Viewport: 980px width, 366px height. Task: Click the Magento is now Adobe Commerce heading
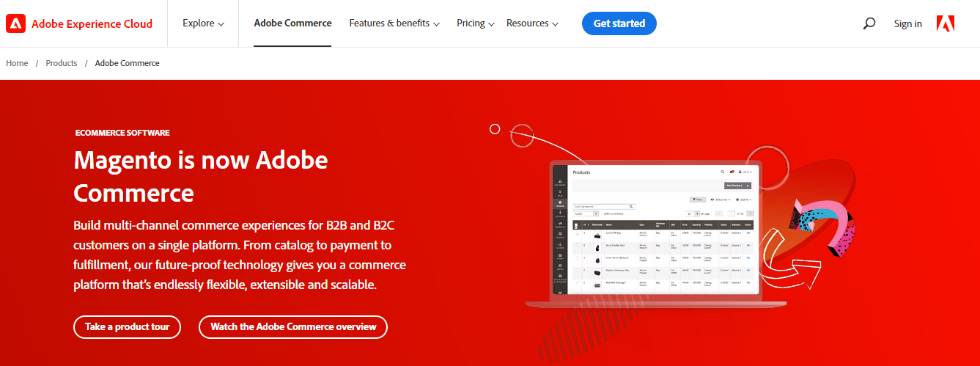click(201, 176)
